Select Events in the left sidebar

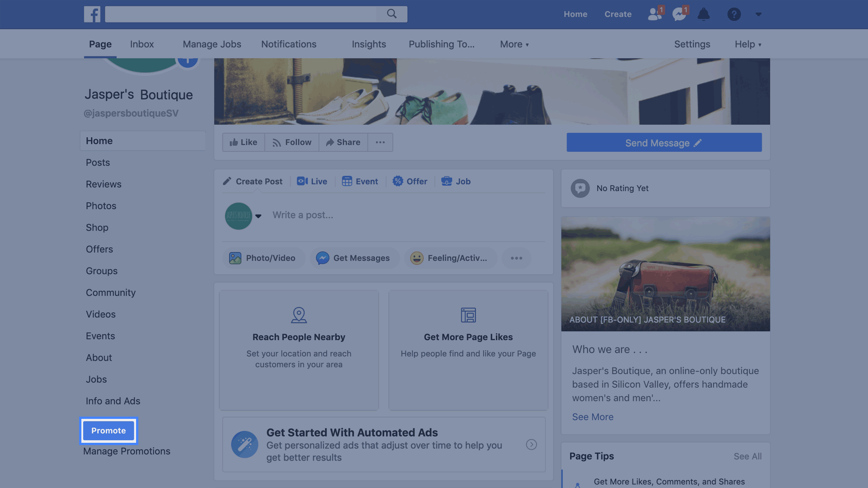click(x=100, y=336)
